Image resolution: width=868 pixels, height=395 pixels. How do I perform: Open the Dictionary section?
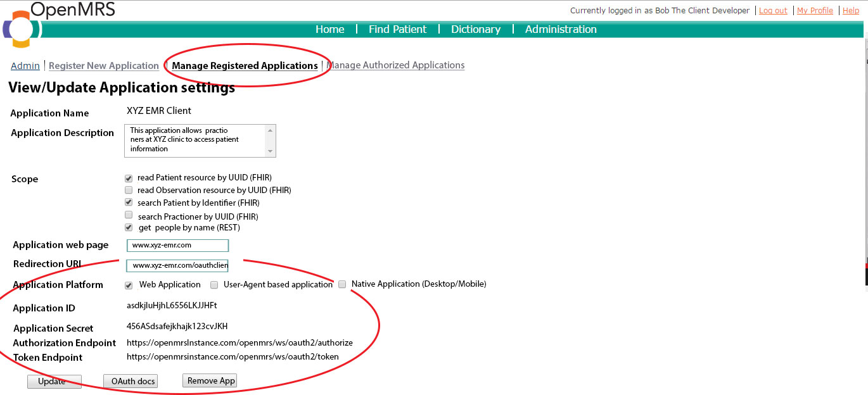click(476, 29)
